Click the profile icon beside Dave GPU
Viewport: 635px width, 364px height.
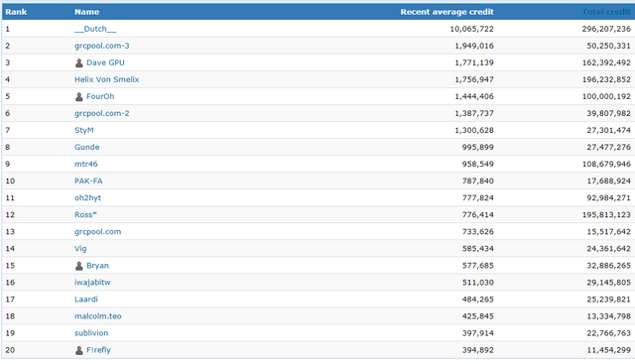(79, 62)
